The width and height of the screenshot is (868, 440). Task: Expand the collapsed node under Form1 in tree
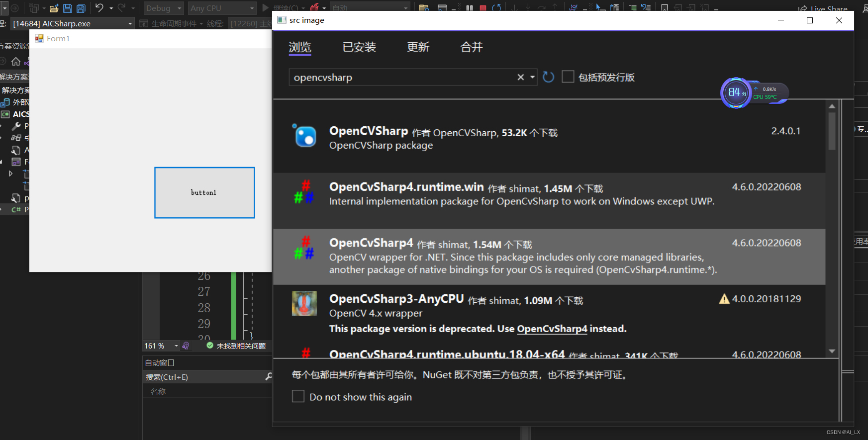coord(10,174)
